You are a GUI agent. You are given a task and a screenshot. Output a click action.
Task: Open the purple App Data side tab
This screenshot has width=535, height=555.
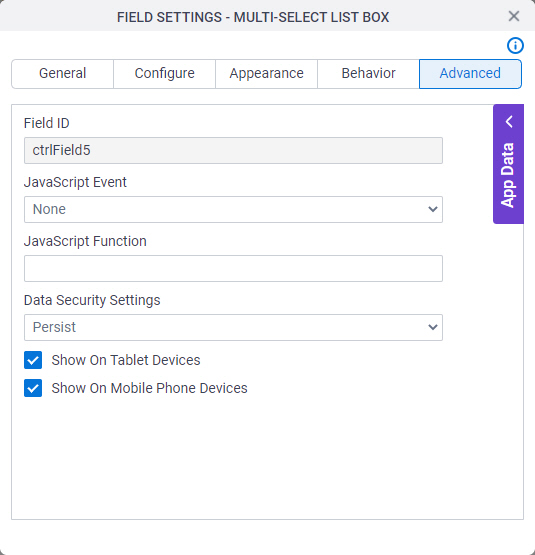[x=508, y=164]
